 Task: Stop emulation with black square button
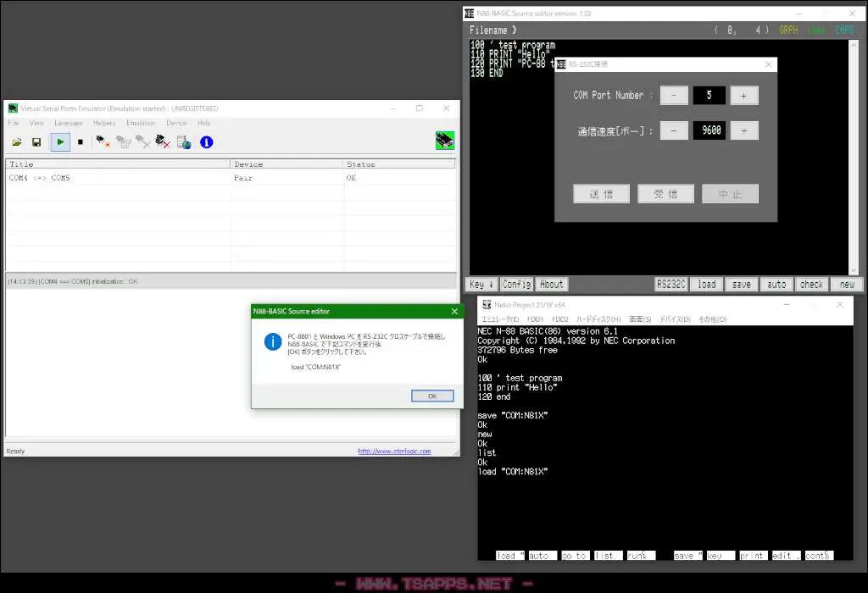(81, 142)
